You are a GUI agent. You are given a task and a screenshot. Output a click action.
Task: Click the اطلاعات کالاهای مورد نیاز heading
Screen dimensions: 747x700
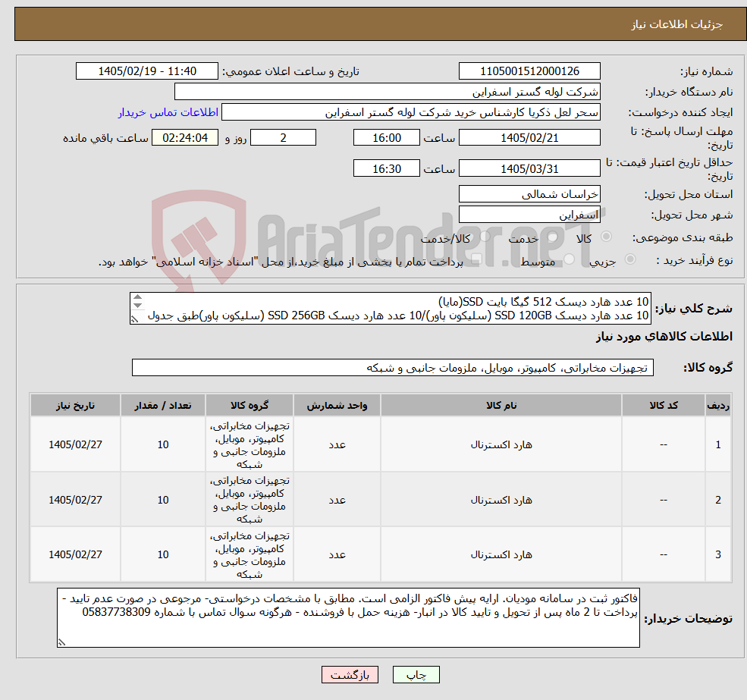coord(664,337)
